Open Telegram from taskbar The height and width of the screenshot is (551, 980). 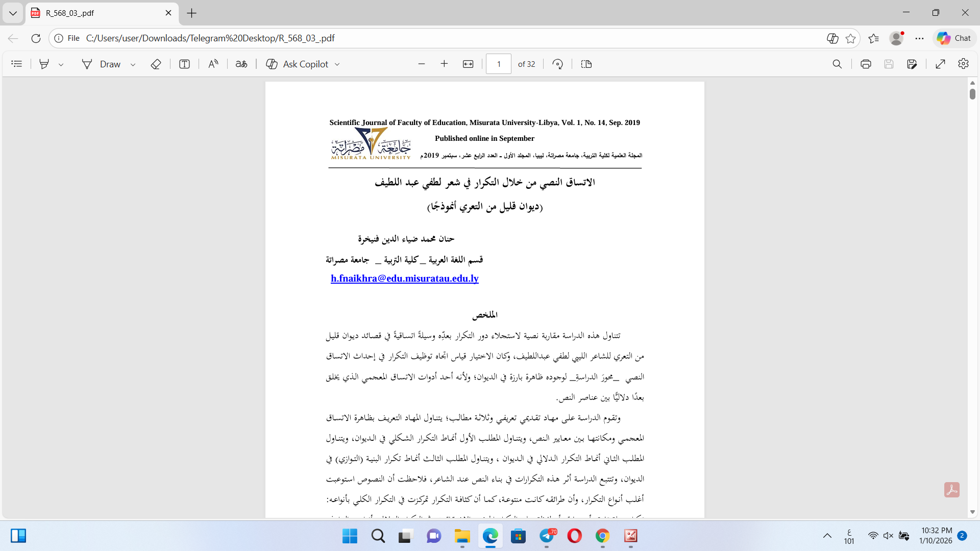[x=547, y=536]
